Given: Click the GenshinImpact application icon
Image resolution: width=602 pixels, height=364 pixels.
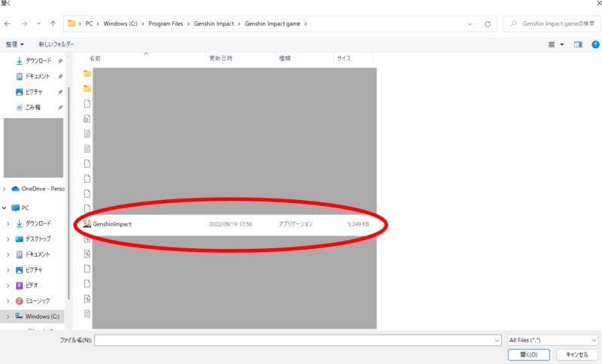Looking at the screenshot, I should [87, 224].
